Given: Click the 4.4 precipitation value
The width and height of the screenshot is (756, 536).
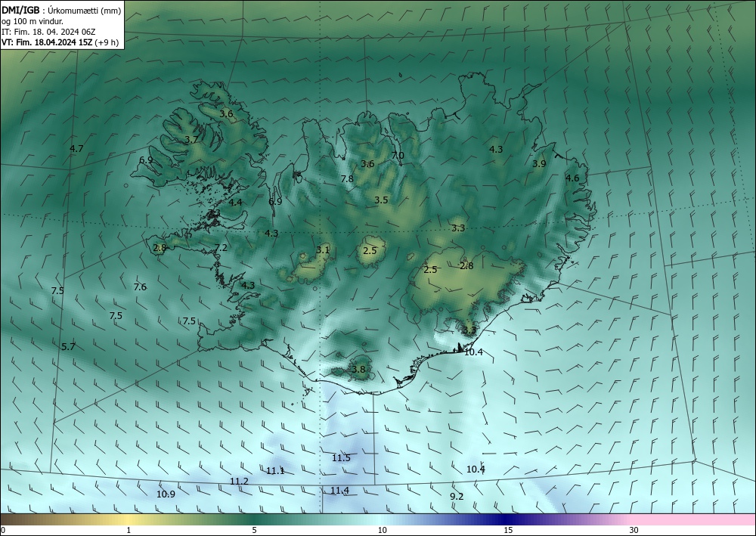Looking at the screenshot, I should [235, 203].
